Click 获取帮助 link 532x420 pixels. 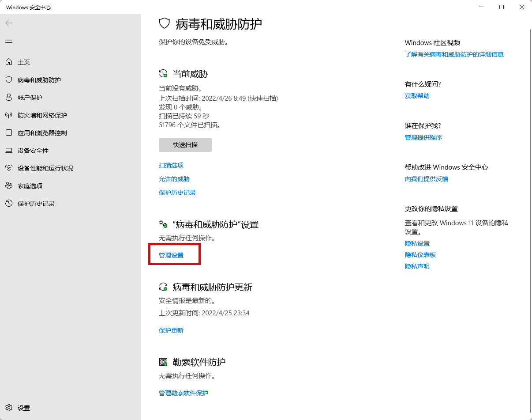(x=417, y=96)
